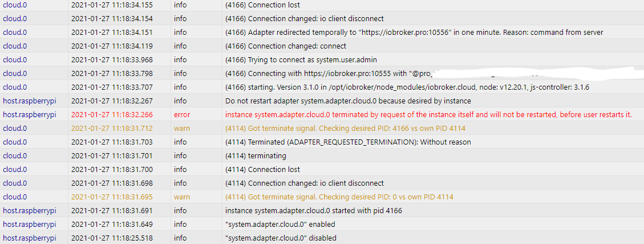This screenshot has height=244, width=644.
Task: Click the "system.adapter.cloud.0" enabled message
Action: pos(280,224)
